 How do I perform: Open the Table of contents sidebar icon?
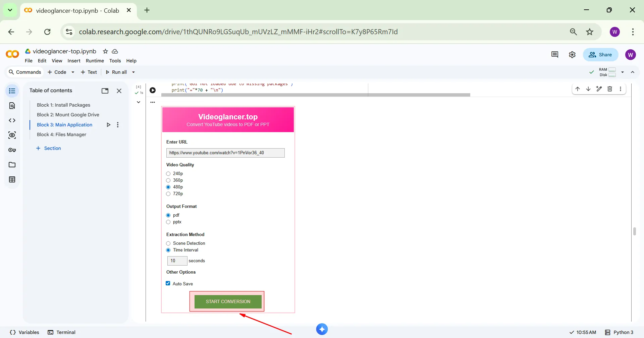point(12,91)
